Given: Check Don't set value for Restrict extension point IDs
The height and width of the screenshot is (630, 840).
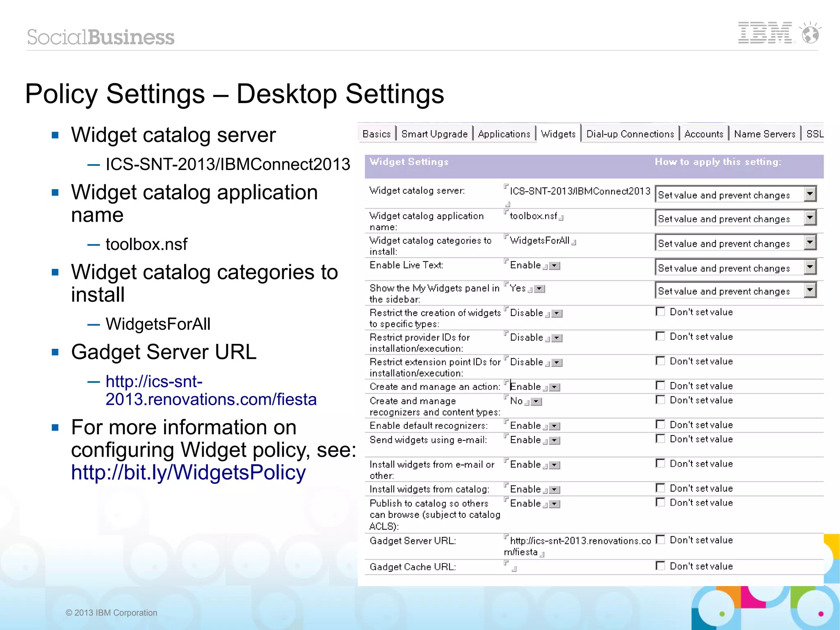Looking at the screenshot, I should (x=660, y=361).
